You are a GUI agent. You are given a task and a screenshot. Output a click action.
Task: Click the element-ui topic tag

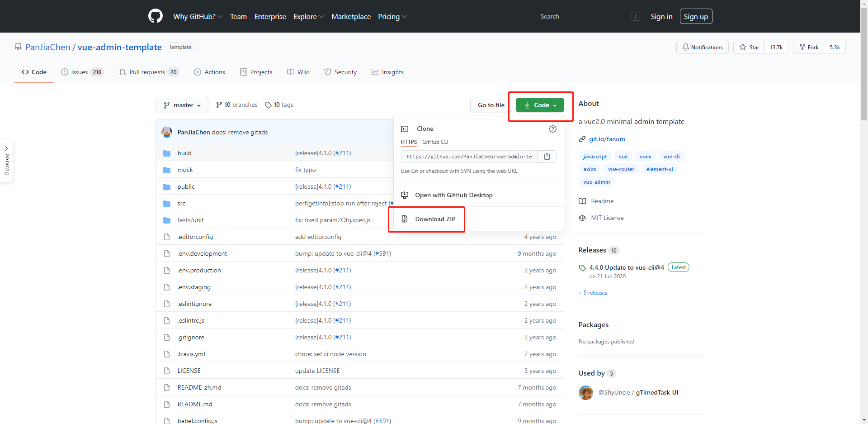point(659,169)
